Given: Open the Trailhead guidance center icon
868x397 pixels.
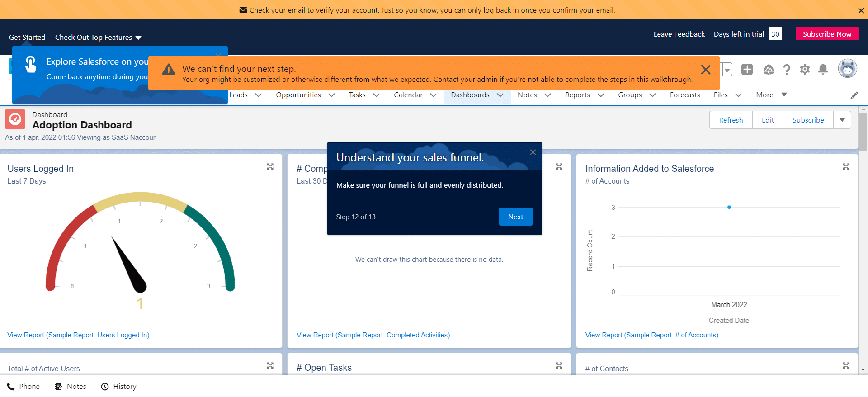Looking at the screenshot, I should [769, 69].
